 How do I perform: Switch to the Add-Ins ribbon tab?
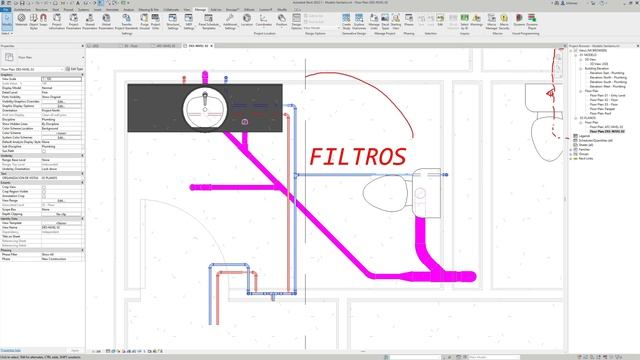pyautogui.click(x=216, y=9)
